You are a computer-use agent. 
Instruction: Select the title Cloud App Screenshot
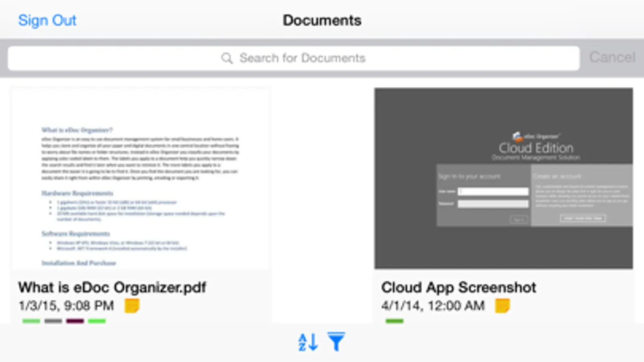[x=459, y=288]
